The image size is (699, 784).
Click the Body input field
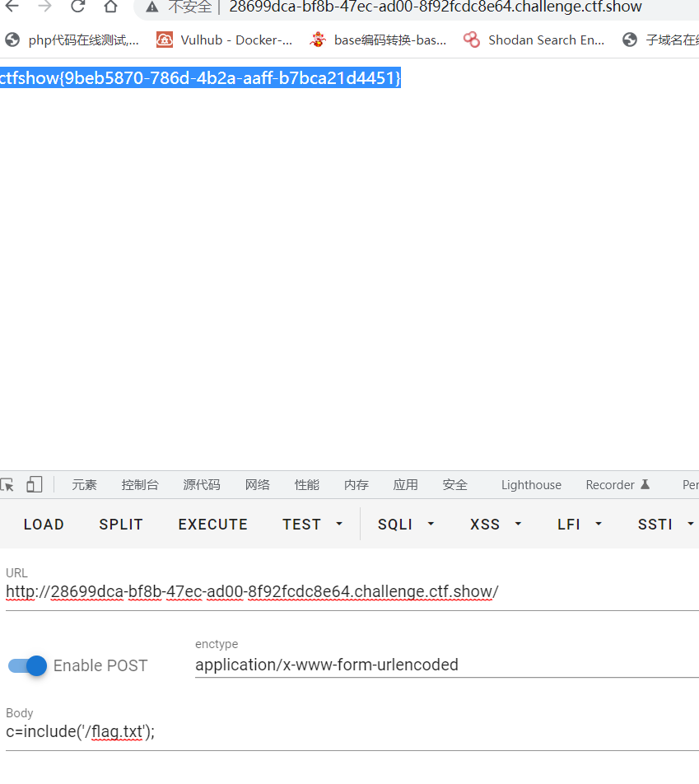pyautogui.click(x=352, y=732)
